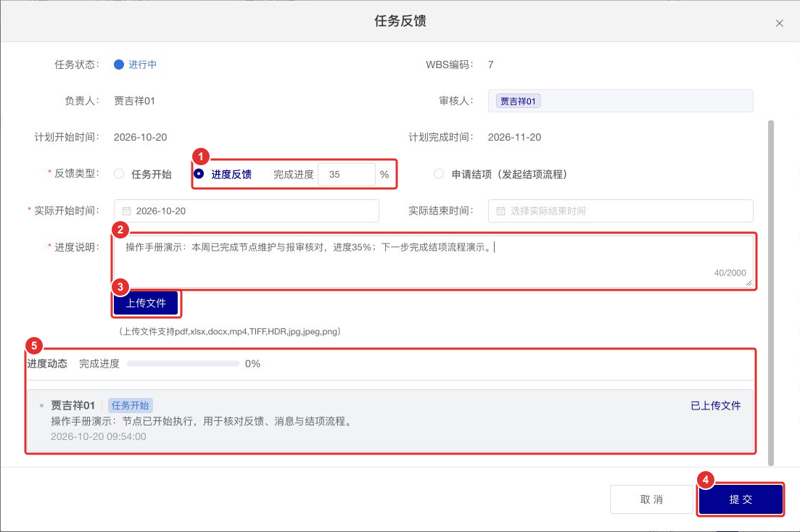The height and width of the screenshot is (532, 800).
Task: Click the 贾吉祥01 tag in 审核人 field
Action: (x=518, y=101)
